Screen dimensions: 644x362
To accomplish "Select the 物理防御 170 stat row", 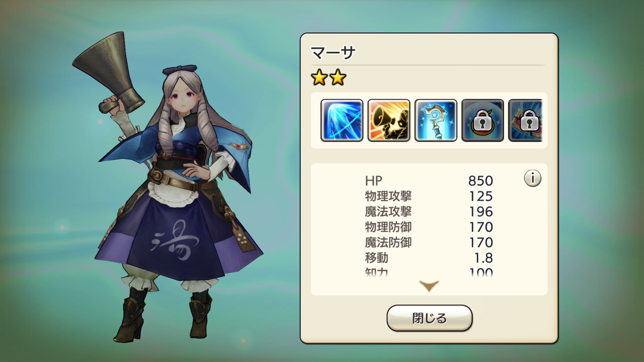I will [429, 227].
